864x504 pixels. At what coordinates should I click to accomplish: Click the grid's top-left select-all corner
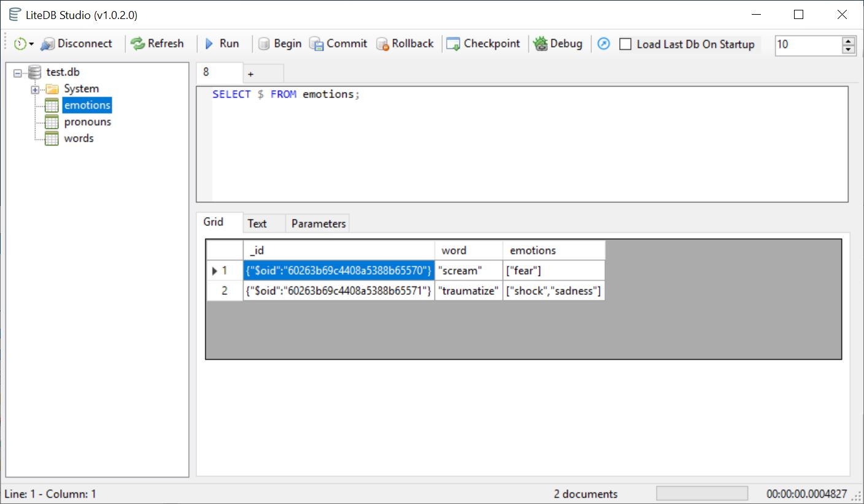pos(225,250)
